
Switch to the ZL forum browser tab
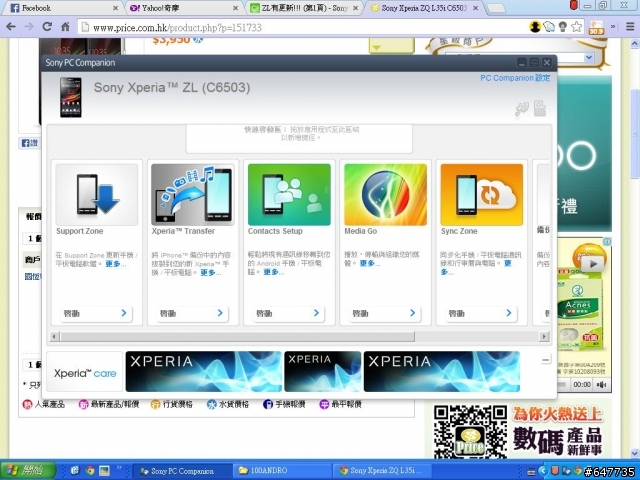pyautogui.click(x=304, y=8)
